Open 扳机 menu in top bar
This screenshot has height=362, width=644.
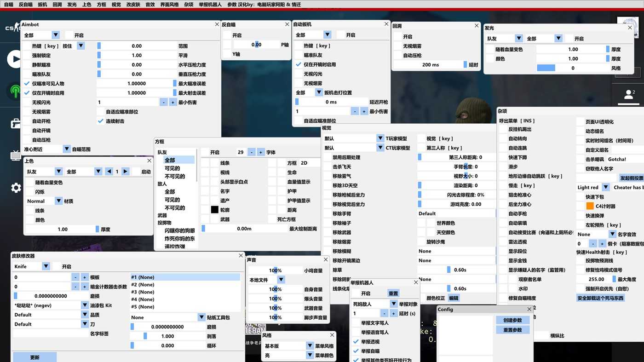point(42,5)
